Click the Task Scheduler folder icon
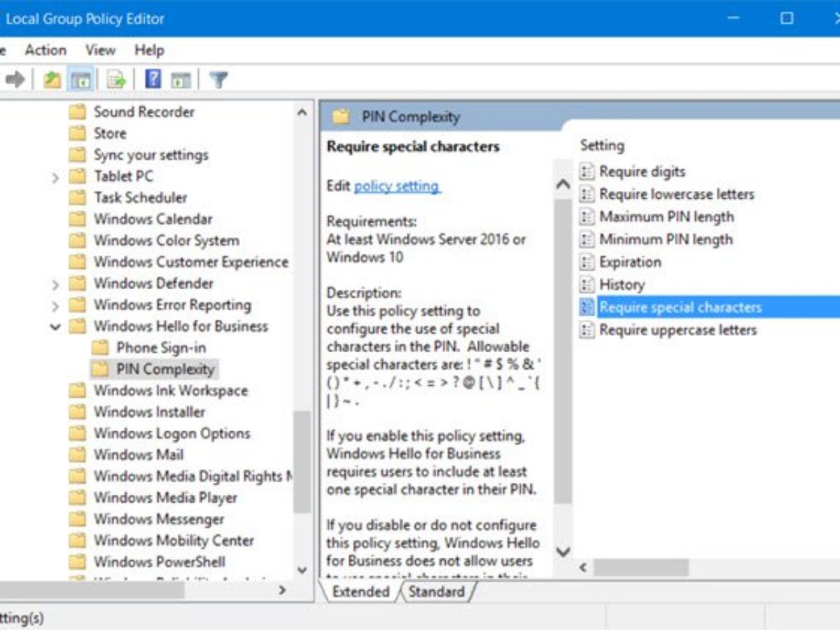 (x=78, y=197)
